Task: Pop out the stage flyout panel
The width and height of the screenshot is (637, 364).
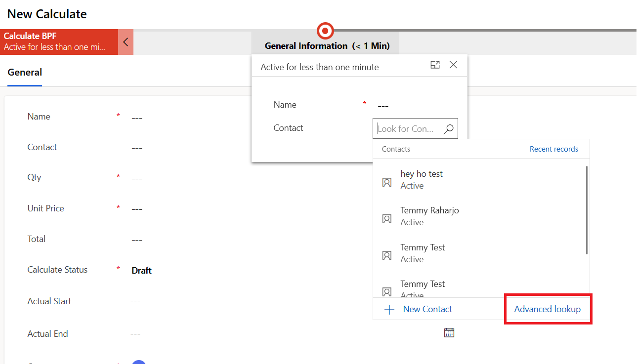Action: [x=435, y=65]
